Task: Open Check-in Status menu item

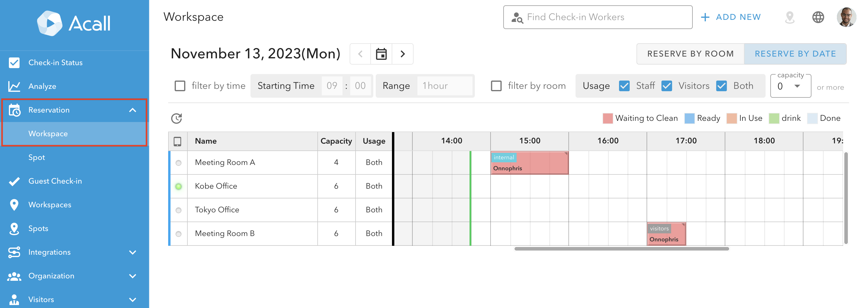Action: pyautogui.click(x=75, y=63)
